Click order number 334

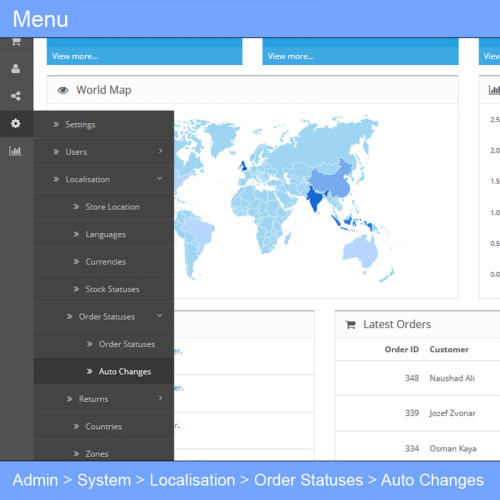pyautogui.click(x=412, y=448)
